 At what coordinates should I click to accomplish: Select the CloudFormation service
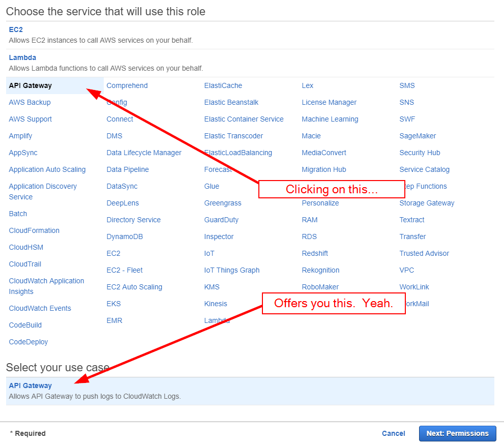point(34,230)
